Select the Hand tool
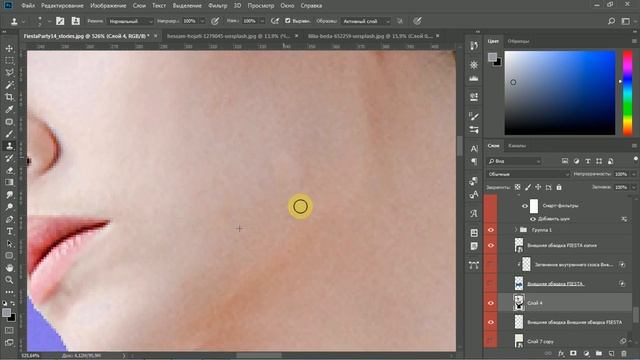 coord(9,268)
